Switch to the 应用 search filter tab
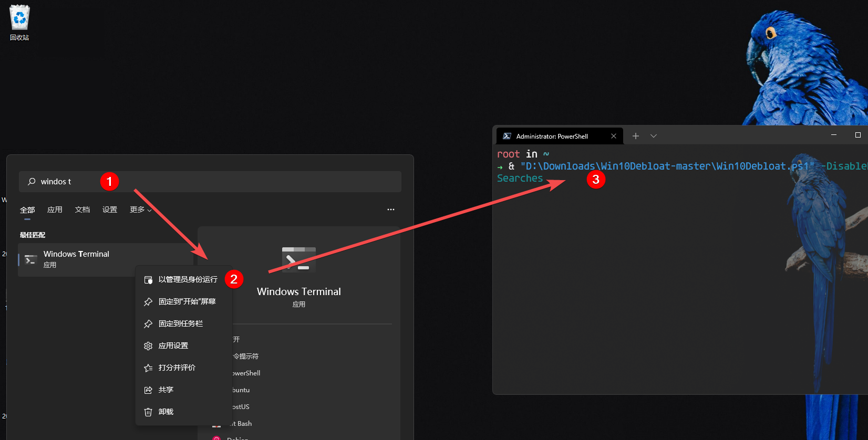868x440 pixels. tap(55, 210)
